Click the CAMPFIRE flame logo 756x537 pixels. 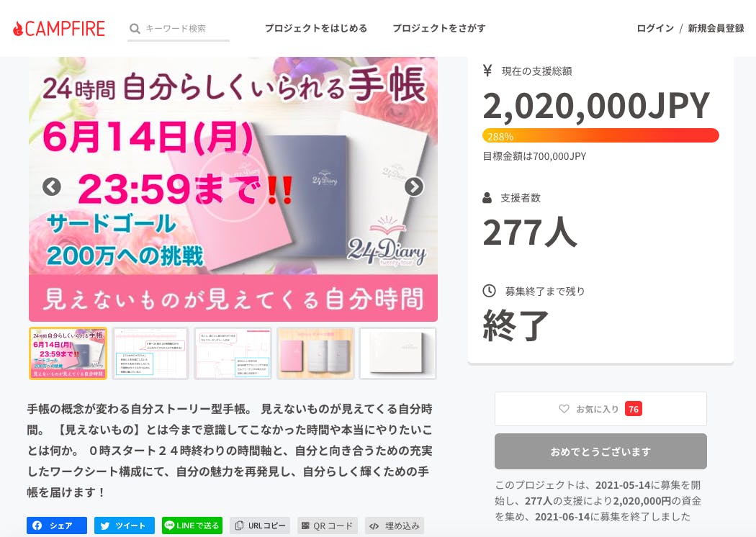click(59, 29)
